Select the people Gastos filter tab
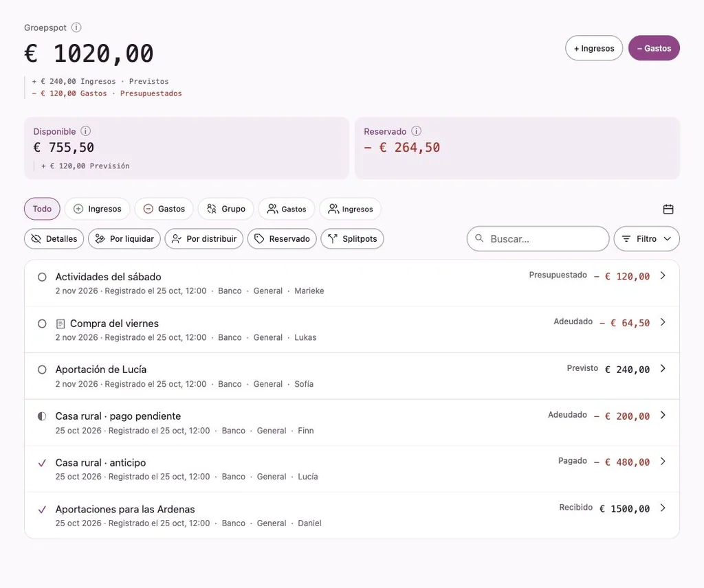 click(x=287, y=209)
